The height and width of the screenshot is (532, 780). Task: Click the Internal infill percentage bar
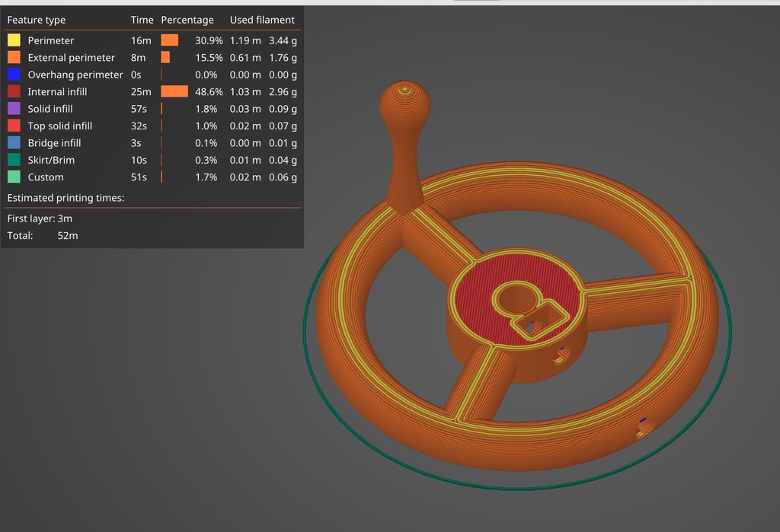coord(173,91)
